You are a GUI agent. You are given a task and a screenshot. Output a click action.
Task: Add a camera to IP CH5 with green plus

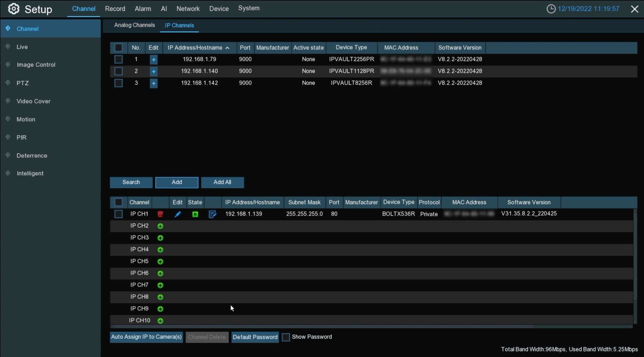160,262
